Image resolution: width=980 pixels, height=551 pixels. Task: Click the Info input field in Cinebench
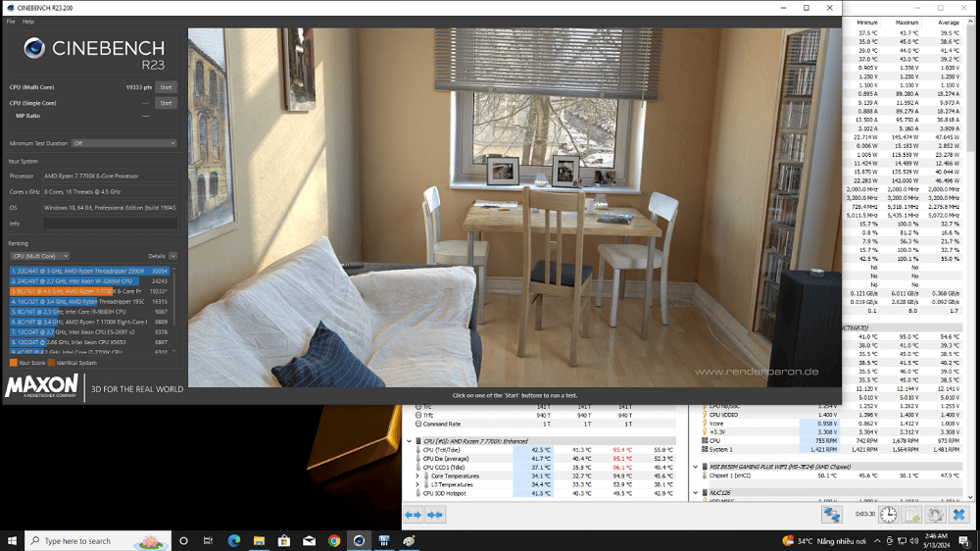110,224
